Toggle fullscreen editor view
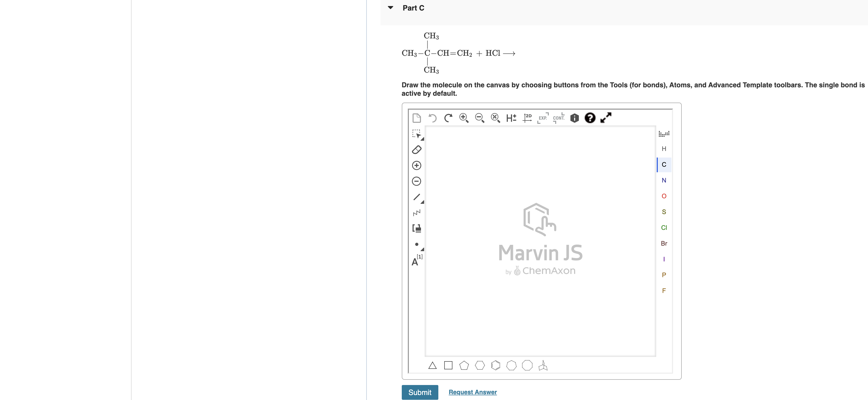 tap(605, 118)
